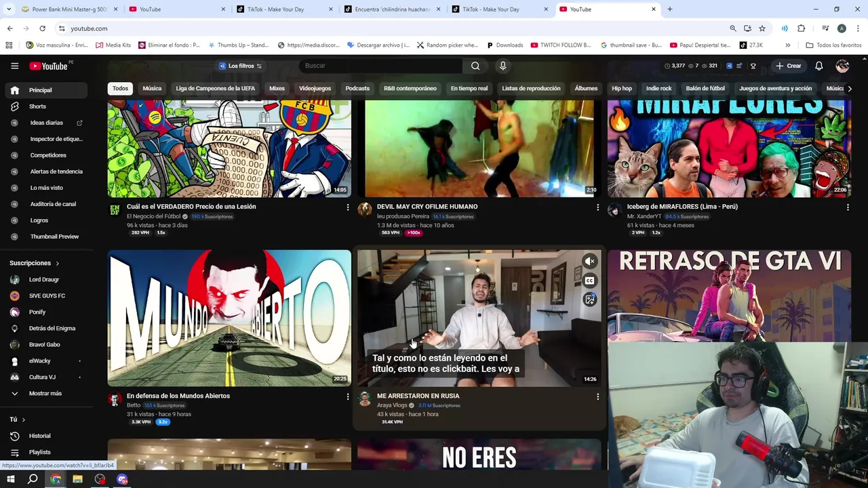The width and height of the screenshot is (868, 488).
Task: Open options for Iceberg de MIRAFLORES video
Action: (848, 207)
